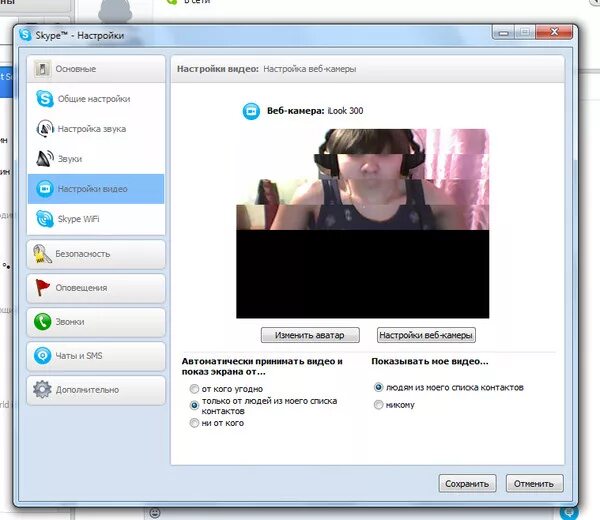Click 'Автоматически принимать видео' heading text
This screenshot has height=520, width=600.
[262, 366]
